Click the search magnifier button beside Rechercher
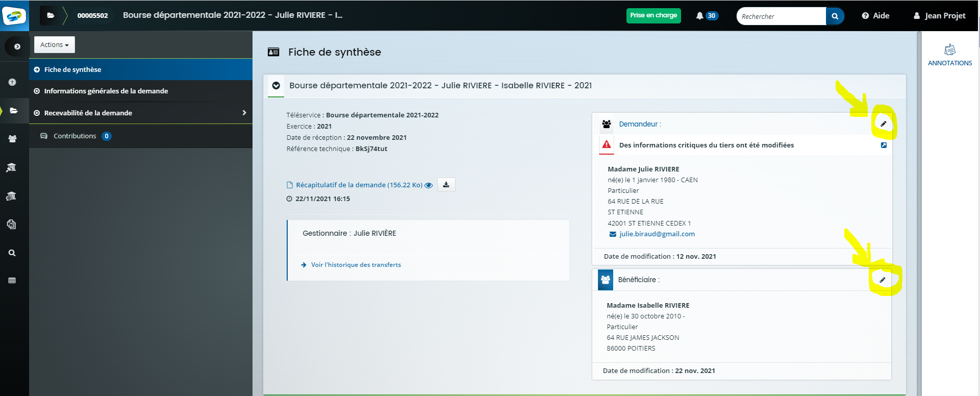This screenshot has height=396, width=980. (835, 16)
